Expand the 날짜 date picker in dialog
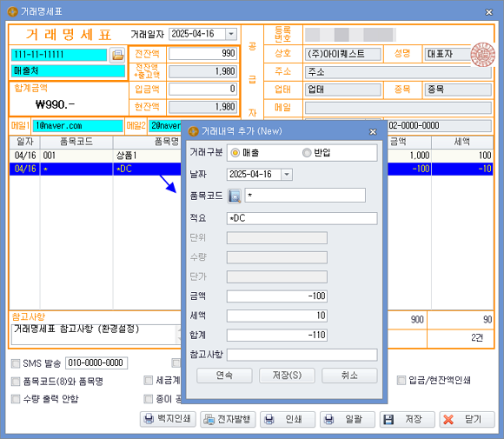 pos(287,175)
